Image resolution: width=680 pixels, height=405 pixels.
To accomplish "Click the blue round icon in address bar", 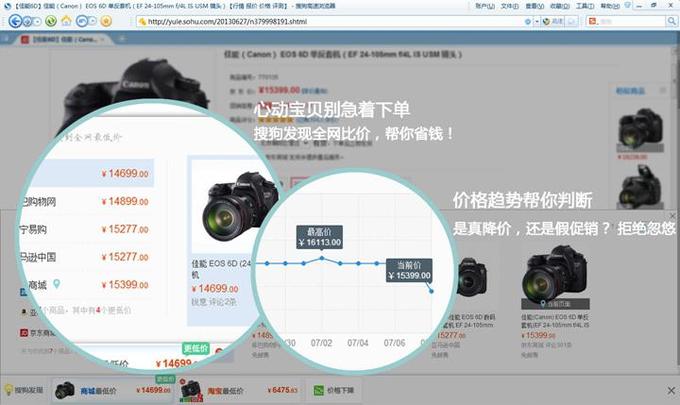I will [528, 21].
